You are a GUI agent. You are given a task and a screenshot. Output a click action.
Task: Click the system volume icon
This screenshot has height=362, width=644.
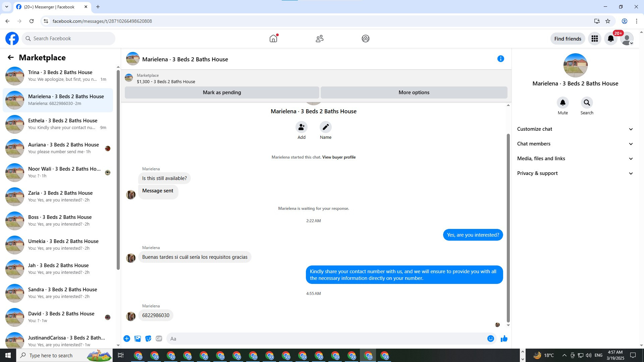point(589,355)
